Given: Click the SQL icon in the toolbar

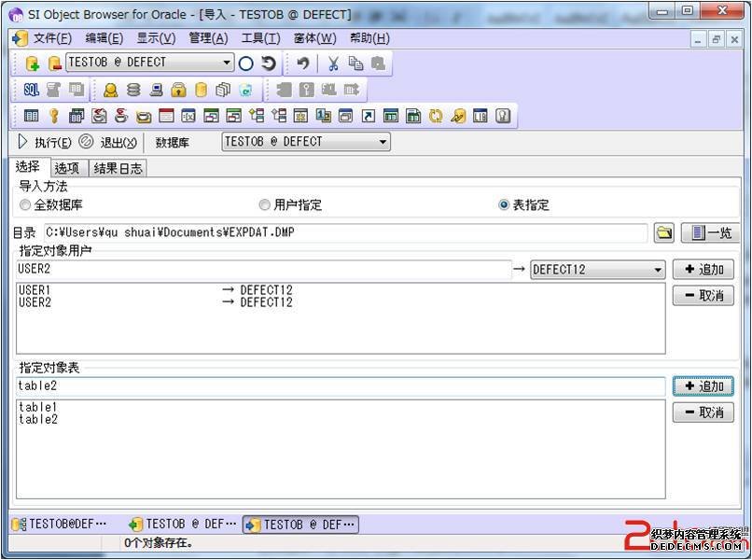Looking at the screenshot, I should [x=32, y=90].
